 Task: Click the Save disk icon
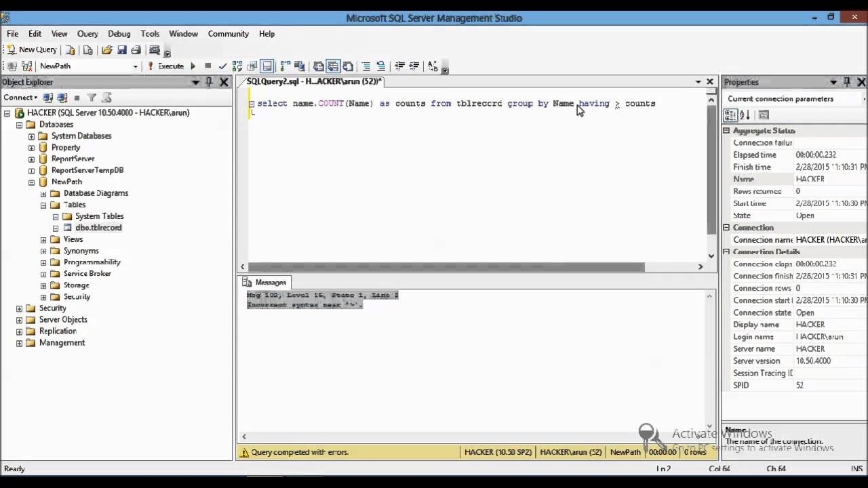click(x=121, y=49)
